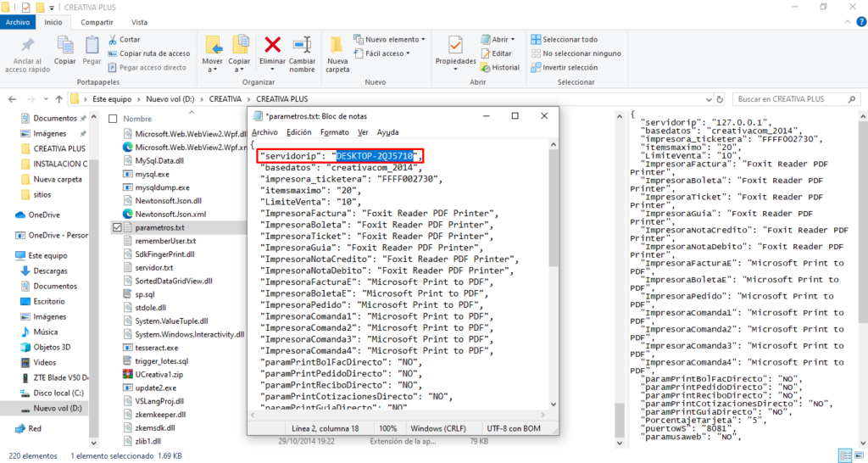Click Editar in the ribbon
The image size is (868, 463).
496,53
